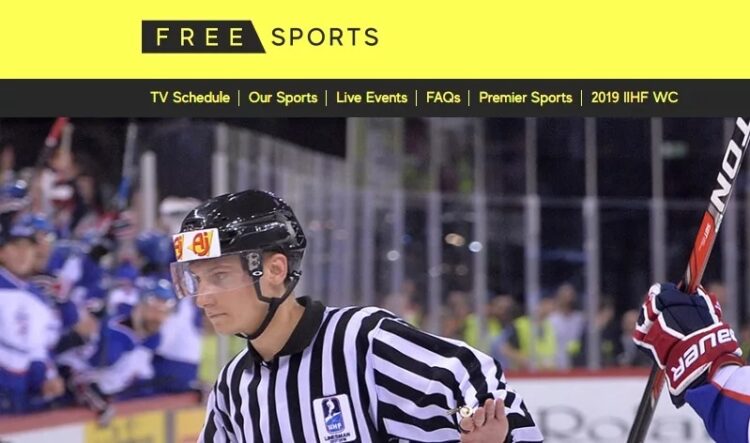Viewport: 750px width, 443px height.
Task: Open the 2019 IIHF WC page
Action: pos(634,98)
